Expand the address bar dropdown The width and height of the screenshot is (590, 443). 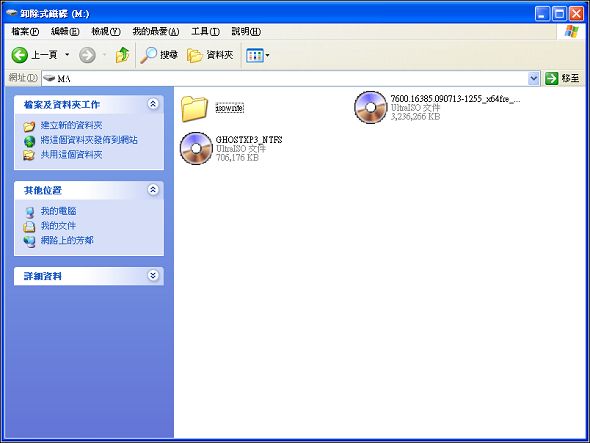(534, 78)
